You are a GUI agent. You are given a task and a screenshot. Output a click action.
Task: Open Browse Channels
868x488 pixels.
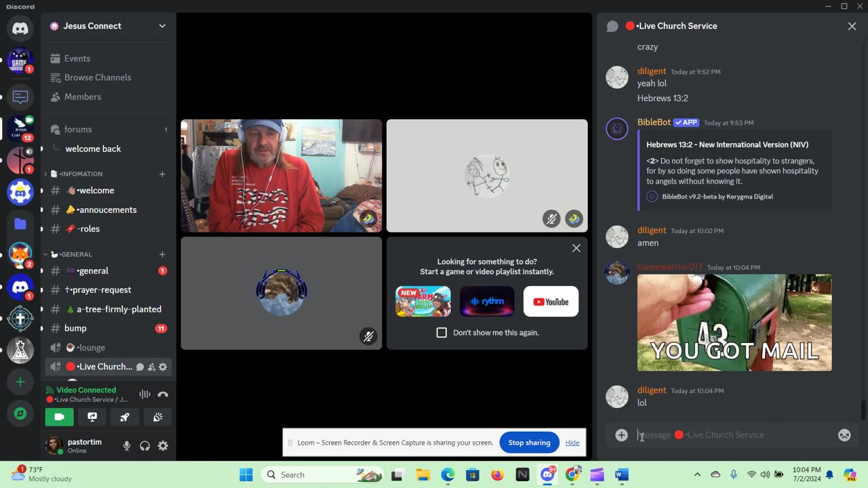pos(108,77)
